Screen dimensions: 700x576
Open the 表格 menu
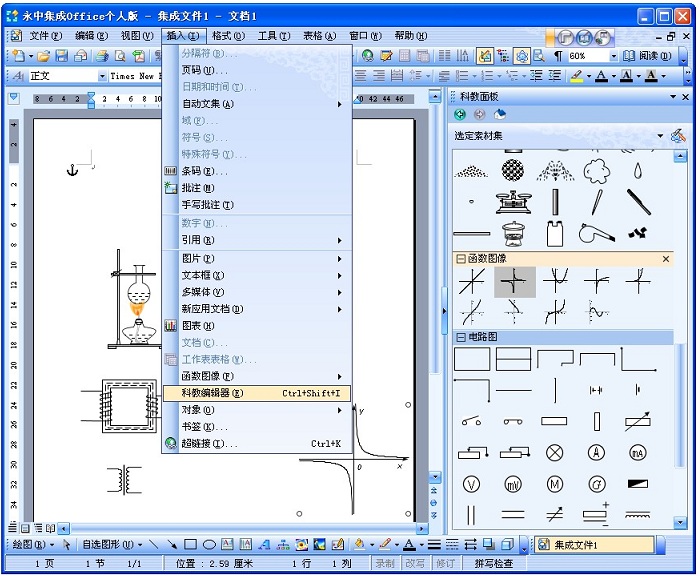click(320, 36)
